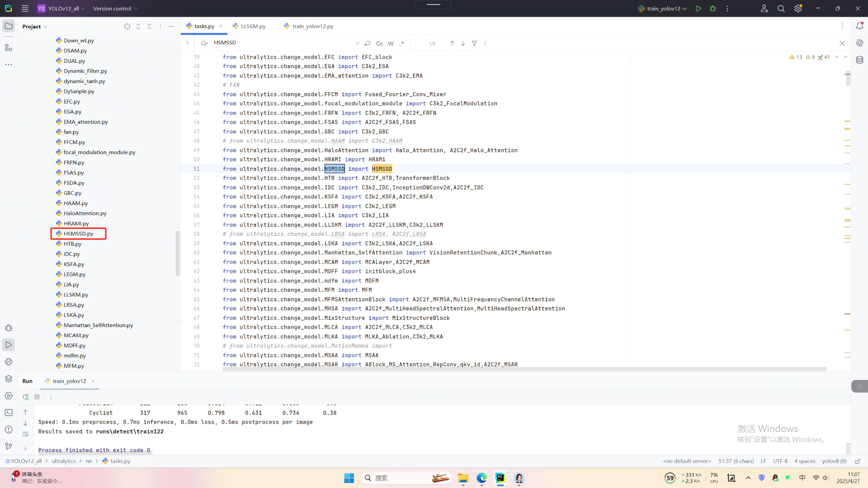This screenshot has height=488, width=868.
Task: Open the Database tool window icon
Action: pyautogui.click(x=859, y=60)
